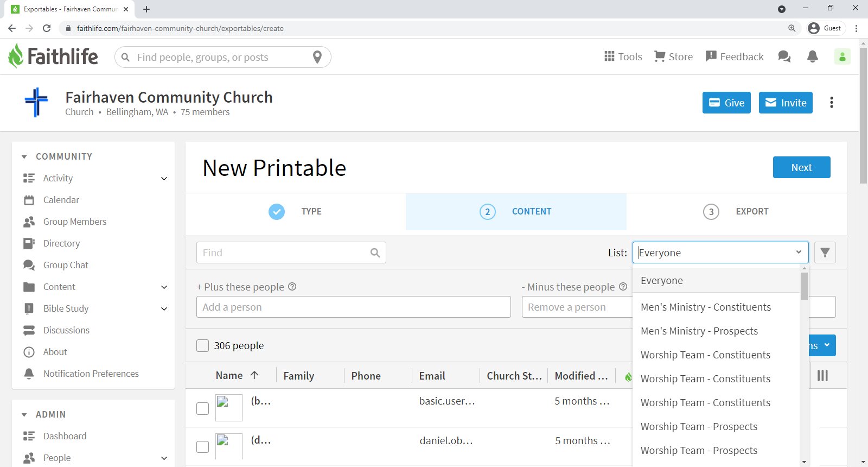Reload the page in browser
Image resolution: width=868 pixels, height=467 pixels.
click(47, 28)
